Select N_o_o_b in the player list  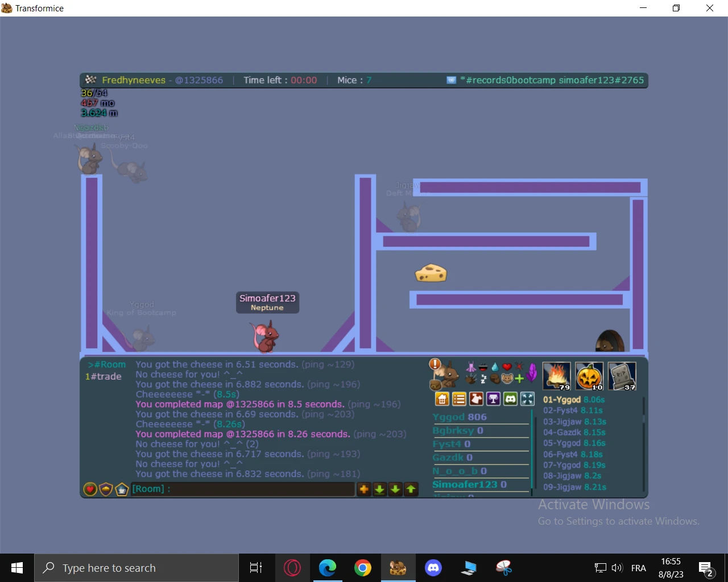[460, 471]
